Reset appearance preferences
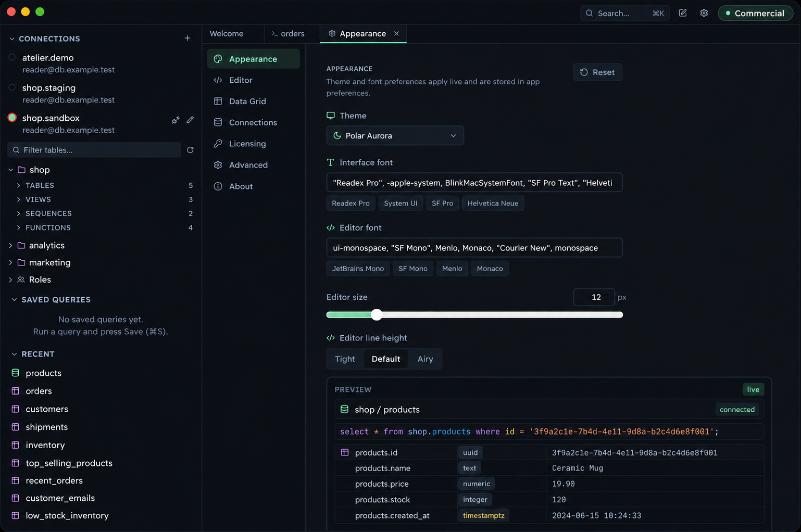This screenshot has height=532, width=801. [597, 72]
